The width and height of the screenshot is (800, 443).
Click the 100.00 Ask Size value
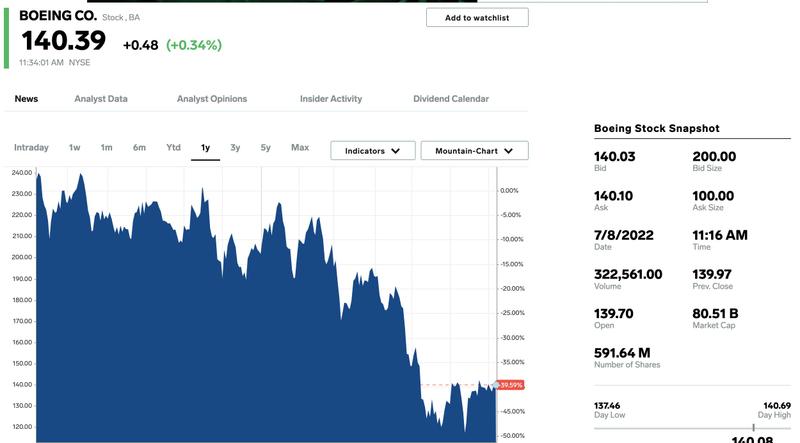pyautogui.click(x=713, y=196)
